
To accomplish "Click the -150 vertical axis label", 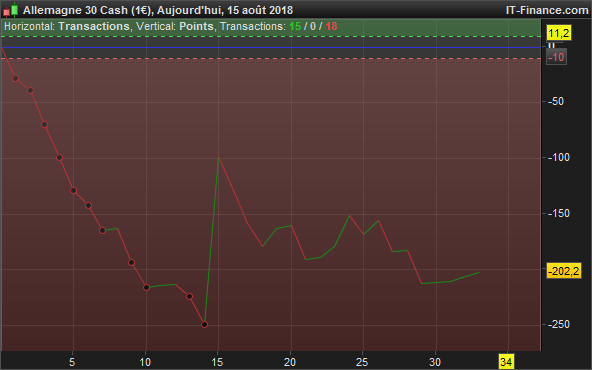I will click(x=558, y=214).
